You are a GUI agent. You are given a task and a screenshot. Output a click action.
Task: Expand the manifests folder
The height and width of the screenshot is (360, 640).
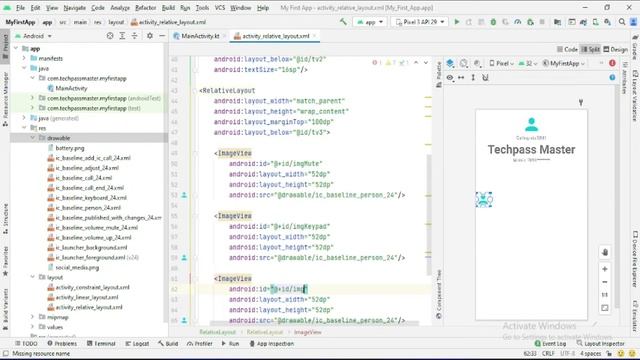[x=24, y=58]
